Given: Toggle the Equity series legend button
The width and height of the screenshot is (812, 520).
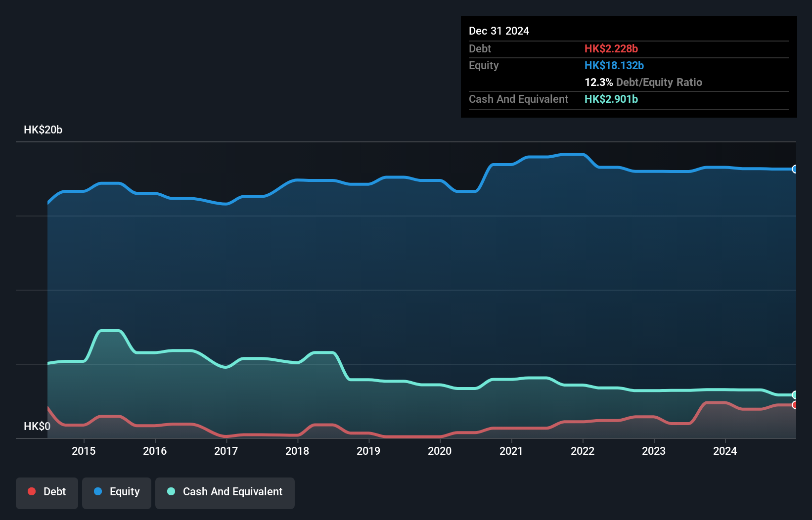Looking at the screenshot, I should [117, 493].
